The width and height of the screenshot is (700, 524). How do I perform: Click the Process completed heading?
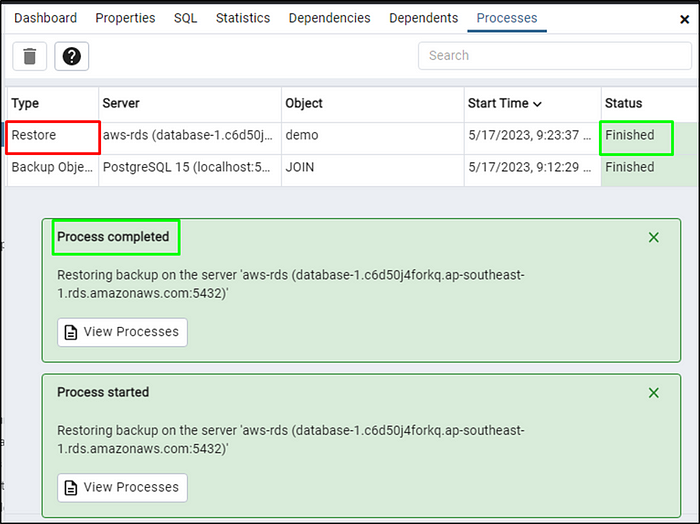(113, 237)
